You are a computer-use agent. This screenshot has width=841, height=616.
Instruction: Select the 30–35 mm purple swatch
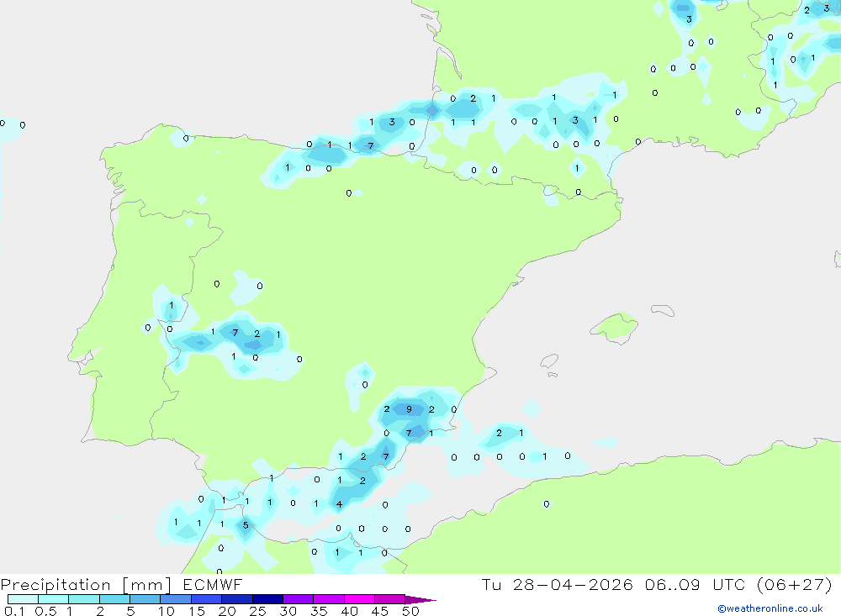(299, 599)
